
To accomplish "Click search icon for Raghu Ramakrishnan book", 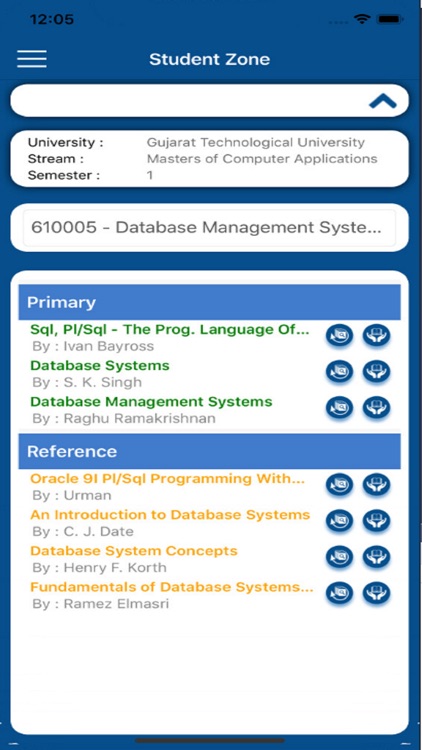I will point(340,408).
